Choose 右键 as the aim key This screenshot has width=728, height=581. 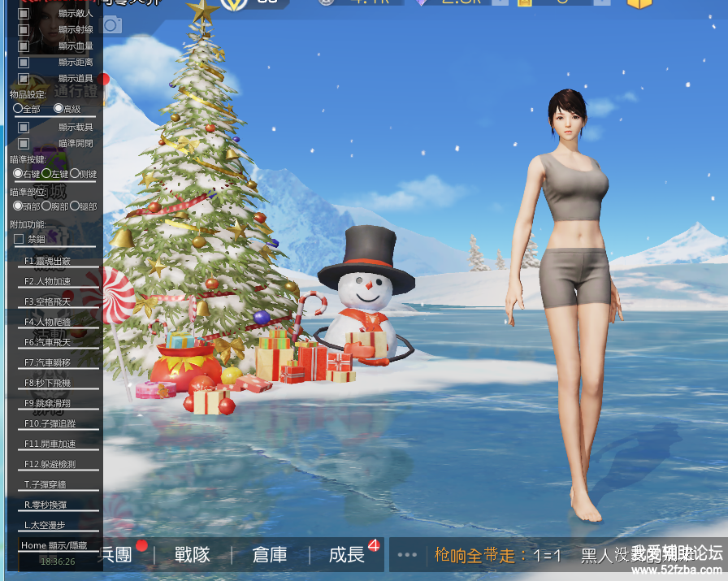coord(18,173)
